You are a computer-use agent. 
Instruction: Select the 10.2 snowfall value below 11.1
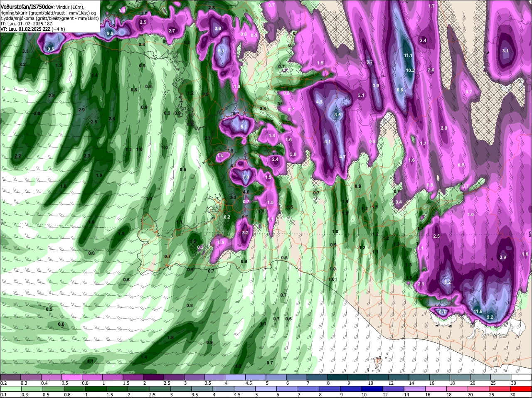coord(410,70)
